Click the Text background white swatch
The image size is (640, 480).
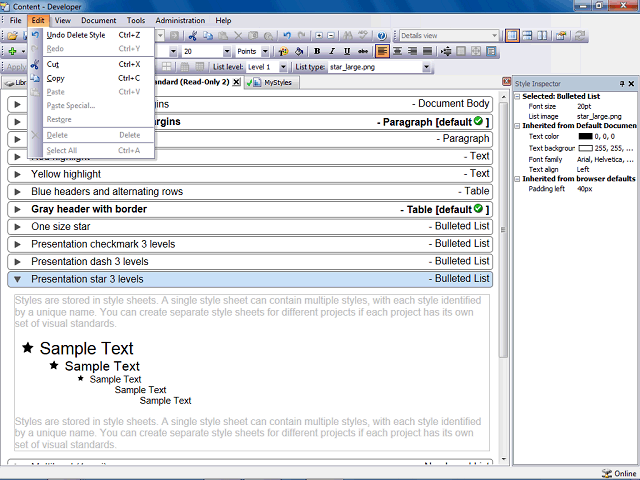585,148
